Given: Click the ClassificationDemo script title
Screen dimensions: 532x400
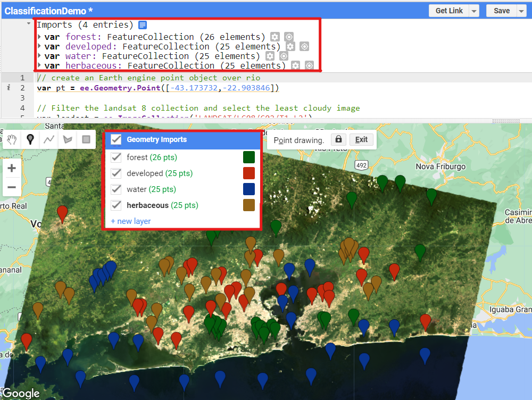Looking at the screenshot, I should [48, 11].
